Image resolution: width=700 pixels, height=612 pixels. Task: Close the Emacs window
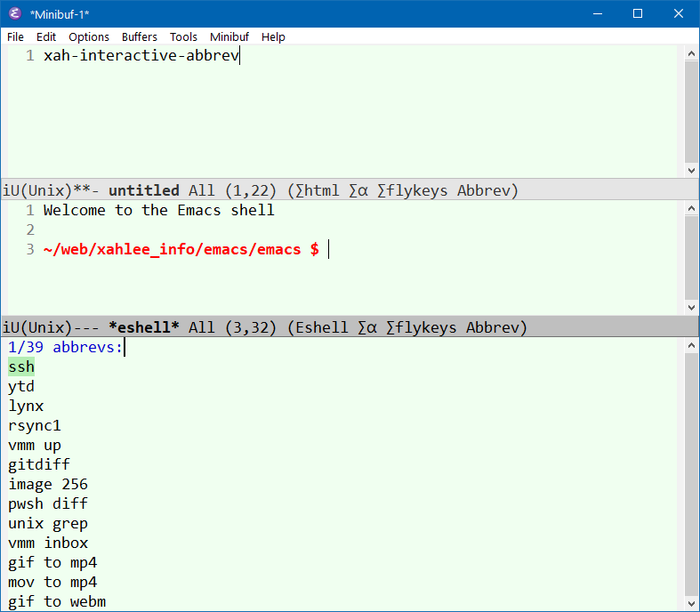point(679,14)
